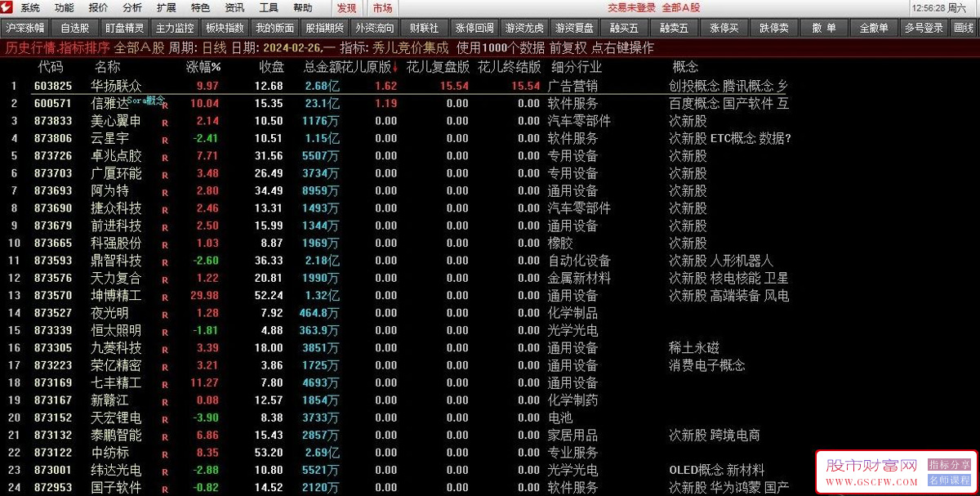Open the 系统 menu
The height and width of the screenshot is (496, 980).
tap(30, 7)
